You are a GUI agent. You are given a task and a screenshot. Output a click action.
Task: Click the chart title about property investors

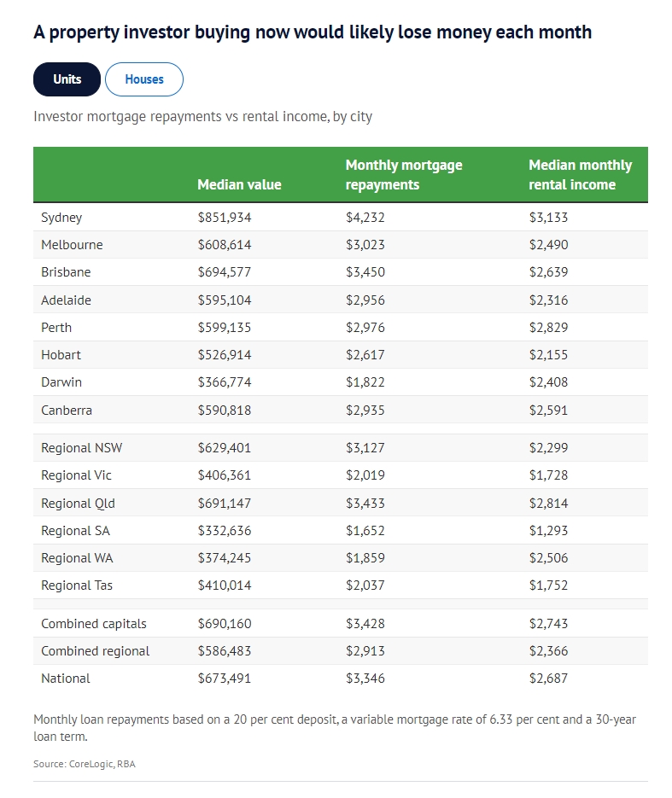click(313, 32)
